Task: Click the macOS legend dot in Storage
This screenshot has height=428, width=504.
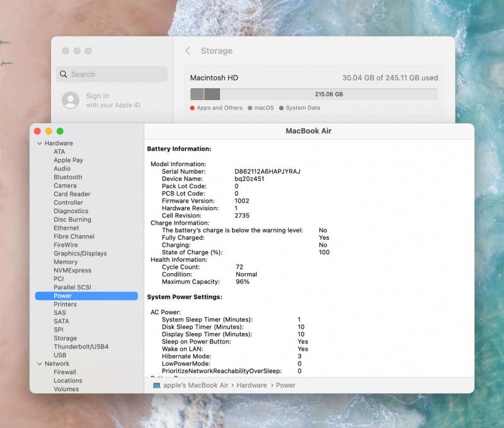Action: point(250,108)
